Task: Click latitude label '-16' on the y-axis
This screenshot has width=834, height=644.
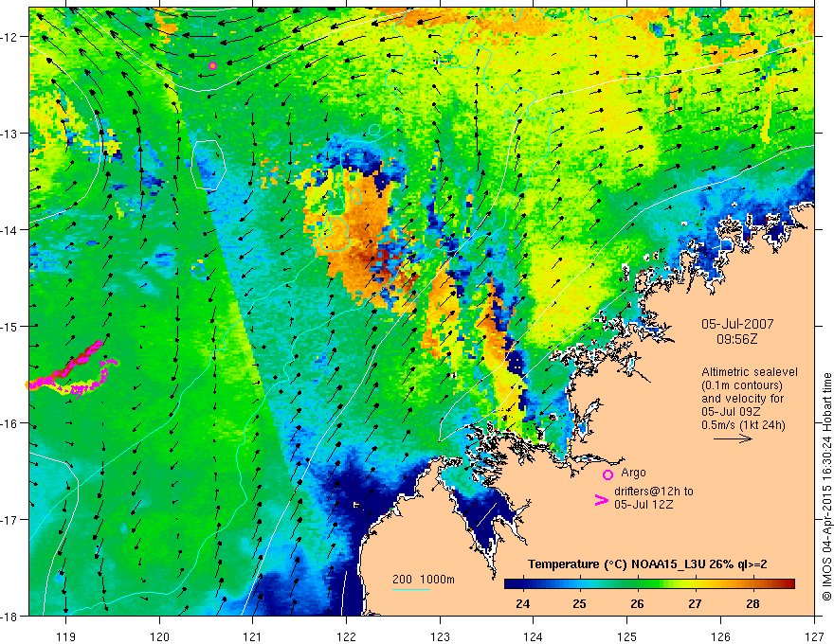Action: [9, 423]
